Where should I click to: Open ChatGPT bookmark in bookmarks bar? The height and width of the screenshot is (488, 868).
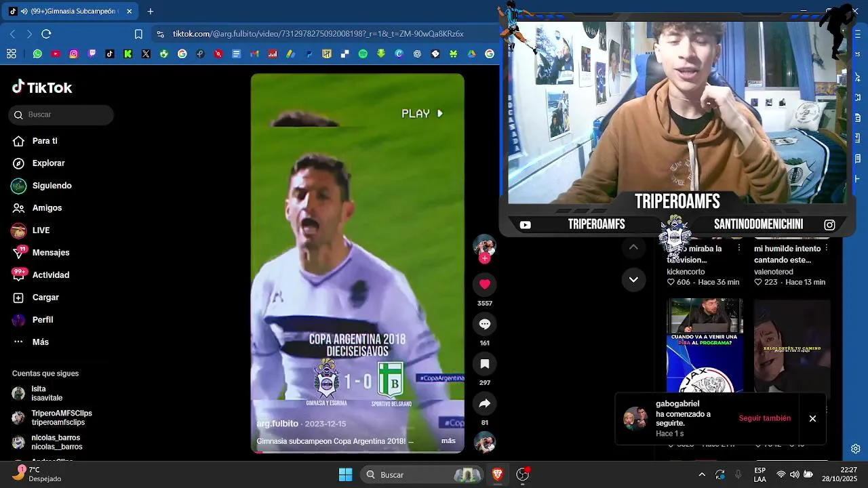tap(417, 54)
